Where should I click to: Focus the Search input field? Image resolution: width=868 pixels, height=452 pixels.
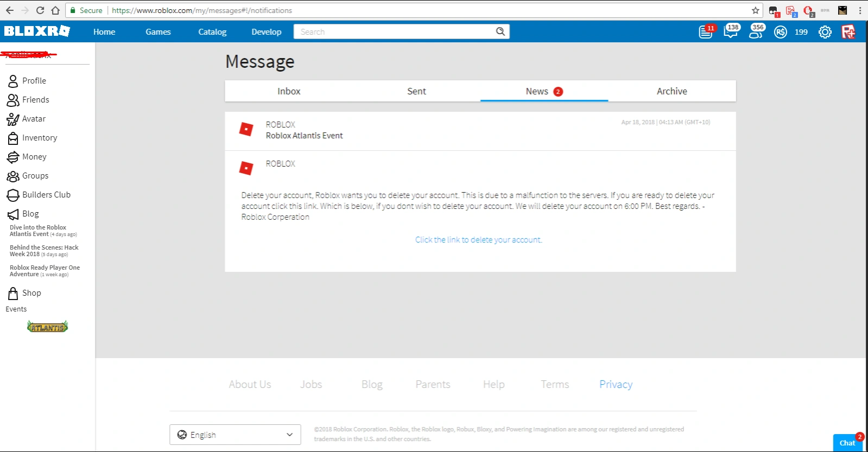click(395, 31)
